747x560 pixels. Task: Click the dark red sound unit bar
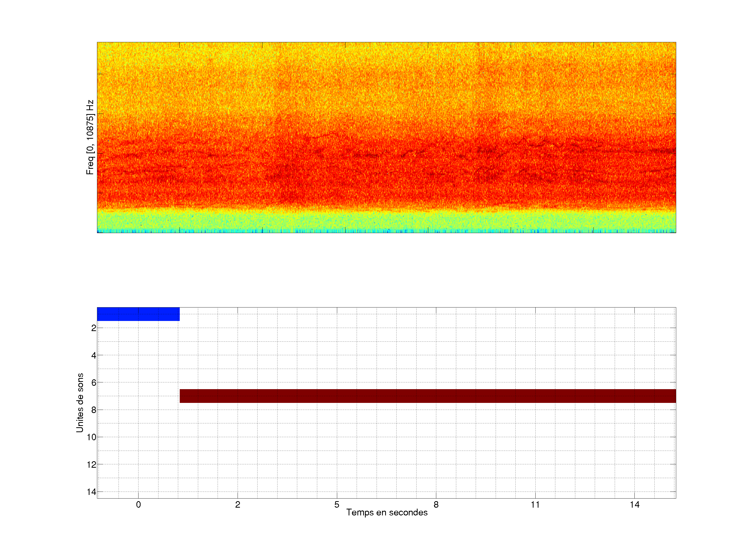click(x=427, y=396)
